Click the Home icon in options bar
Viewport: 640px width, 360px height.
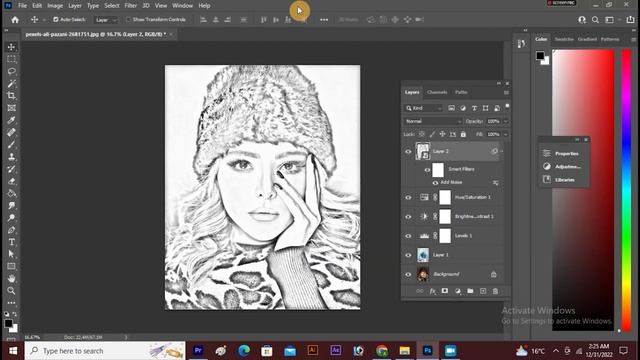click(15, 20)
